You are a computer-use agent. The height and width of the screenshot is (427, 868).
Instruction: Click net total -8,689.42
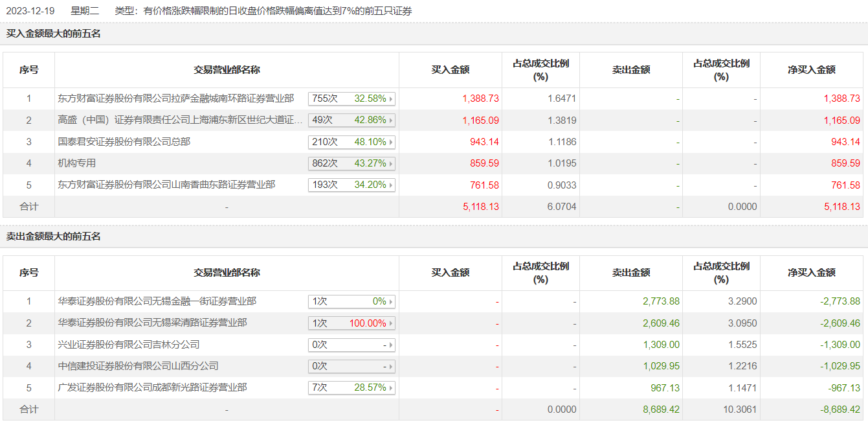(840, 410)
